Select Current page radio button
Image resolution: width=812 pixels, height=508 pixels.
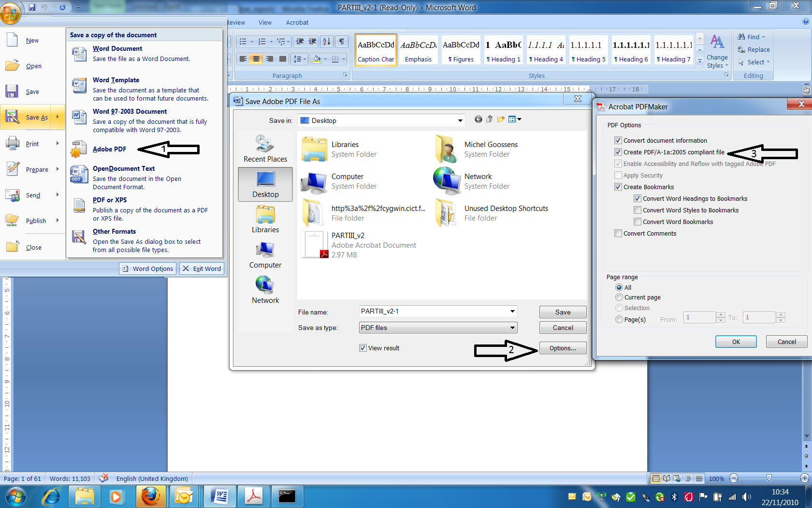coord(619,297)
